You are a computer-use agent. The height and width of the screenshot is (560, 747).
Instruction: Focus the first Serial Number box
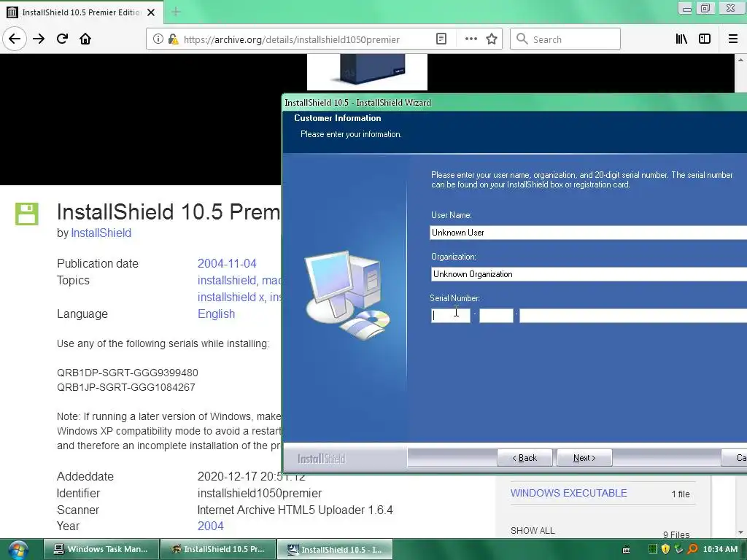450,315
